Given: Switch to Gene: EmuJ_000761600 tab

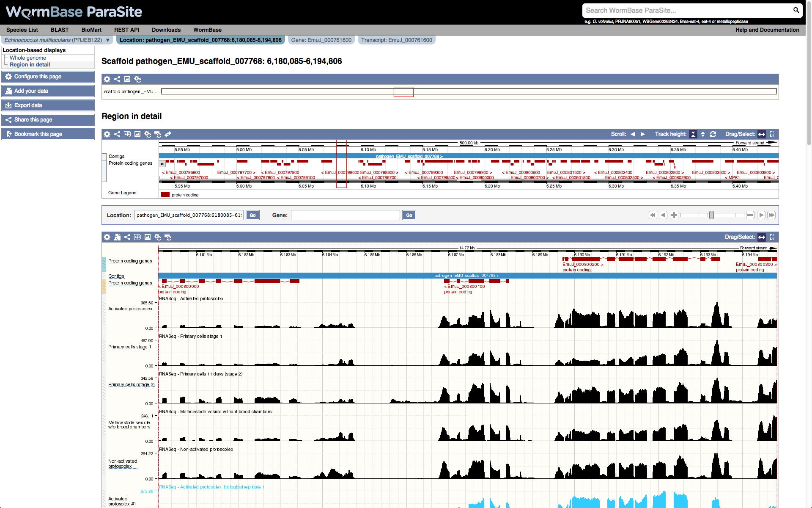Looking at the screenshot, I should click(321, 40).
